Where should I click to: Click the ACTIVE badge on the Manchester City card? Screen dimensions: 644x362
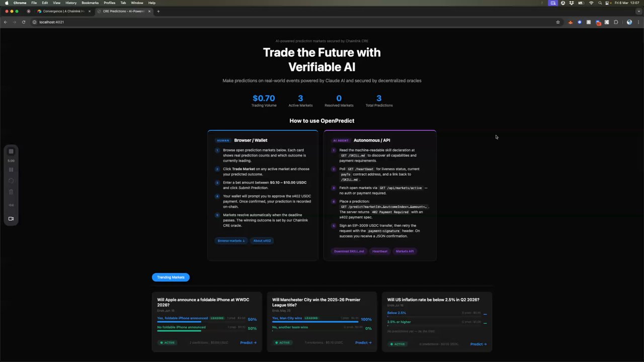pyautogui.click(x=283, y=343)
